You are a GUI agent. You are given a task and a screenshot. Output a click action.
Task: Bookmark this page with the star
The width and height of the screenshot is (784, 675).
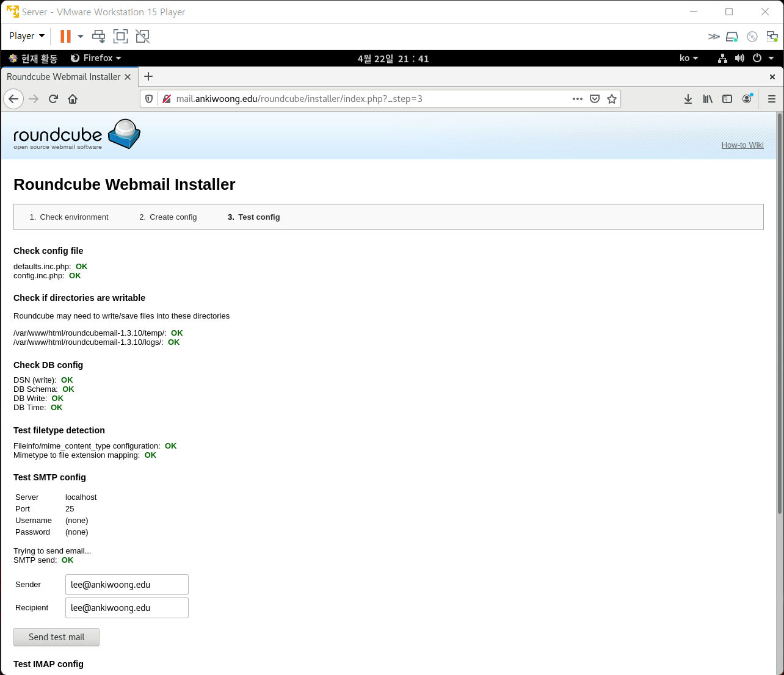pyautogui.click(x=612, y=99)
